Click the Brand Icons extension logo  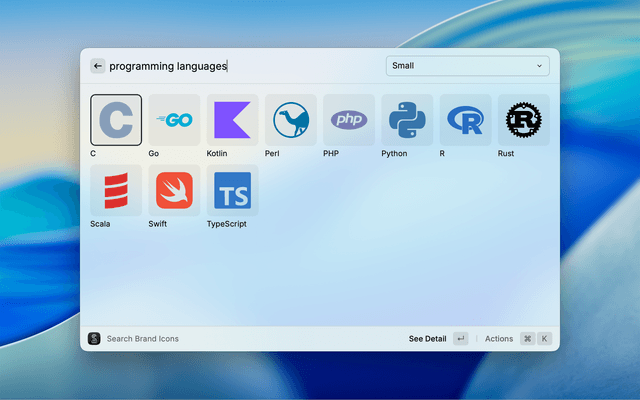pos(94,339)
